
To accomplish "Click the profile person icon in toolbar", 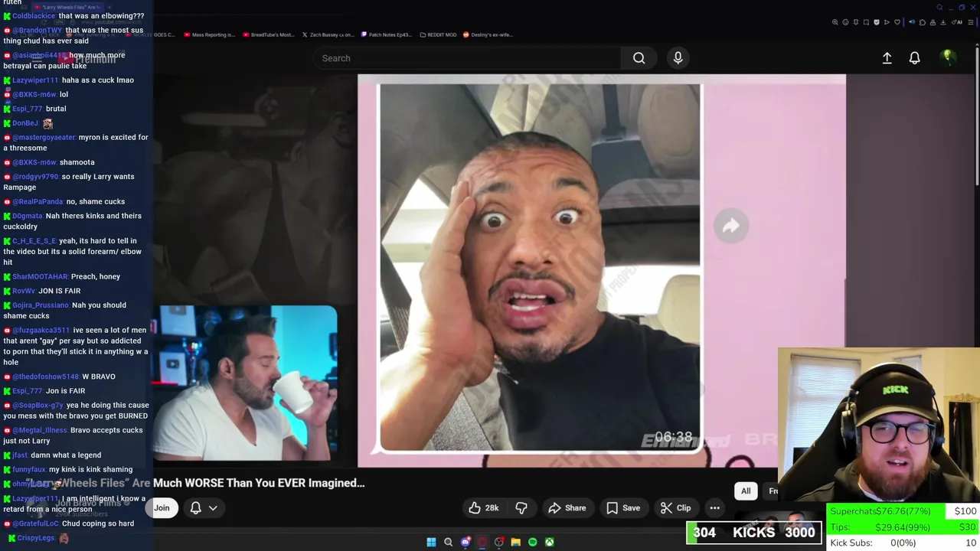I will point(933,22).
